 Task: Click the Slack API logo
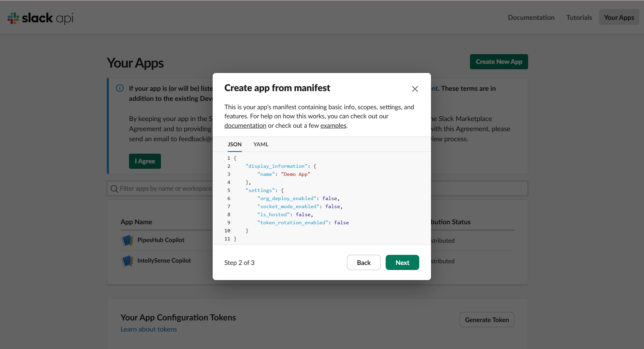[x=40, y=18]
